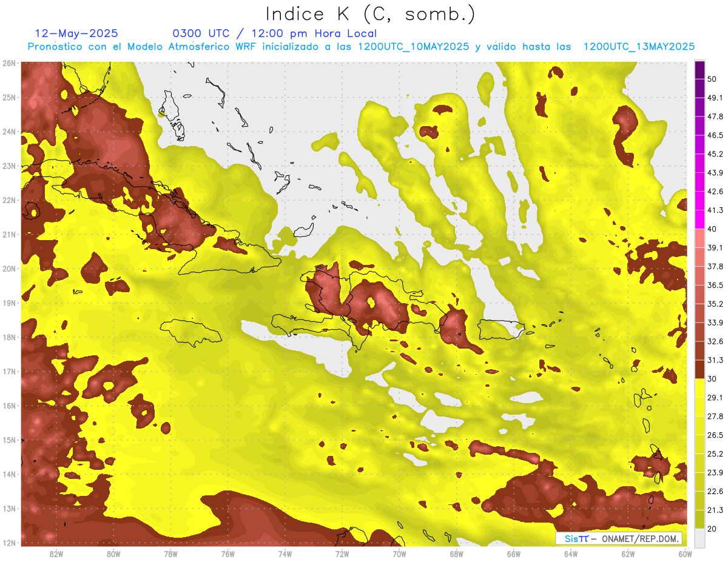Click the colorbar value "45.2"
Image resolution: width=728 pixels, height=562 pixels.
click(715, 154)
